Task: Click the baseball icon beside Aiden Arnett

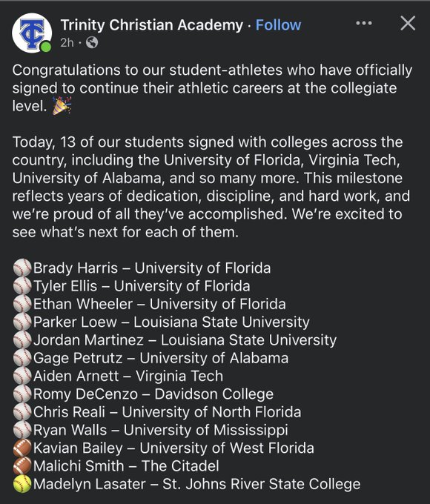Action: (22, 376)
